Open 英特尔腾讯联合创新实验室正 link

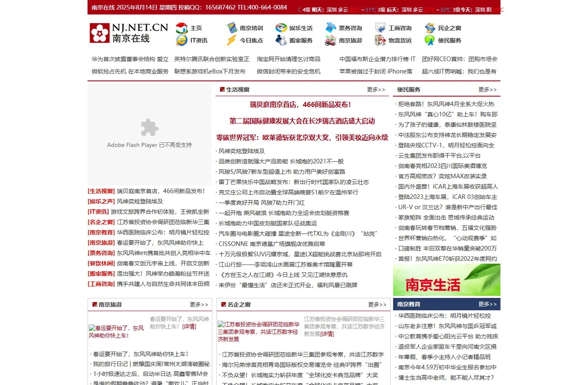click(212, 59)
